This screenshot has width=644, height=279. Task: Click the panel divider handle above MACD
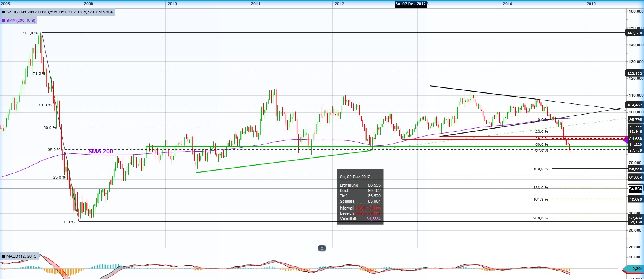(x=322, y=248)
